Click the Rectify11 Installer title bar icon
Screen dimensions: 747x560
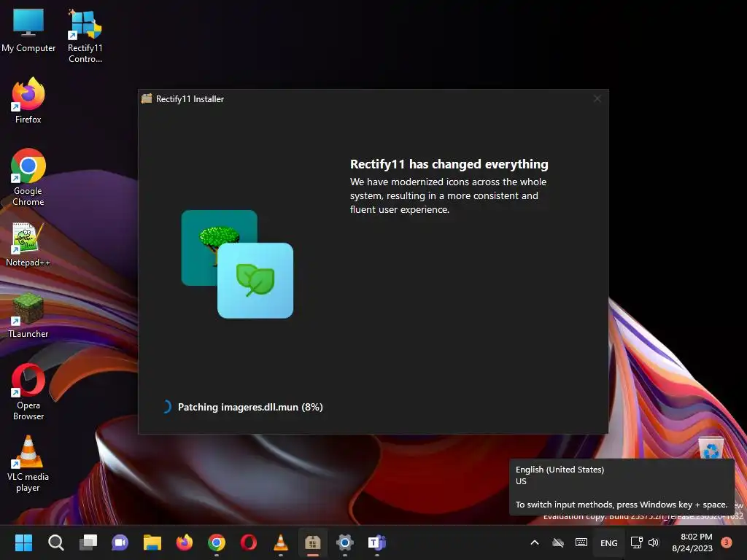147,98
